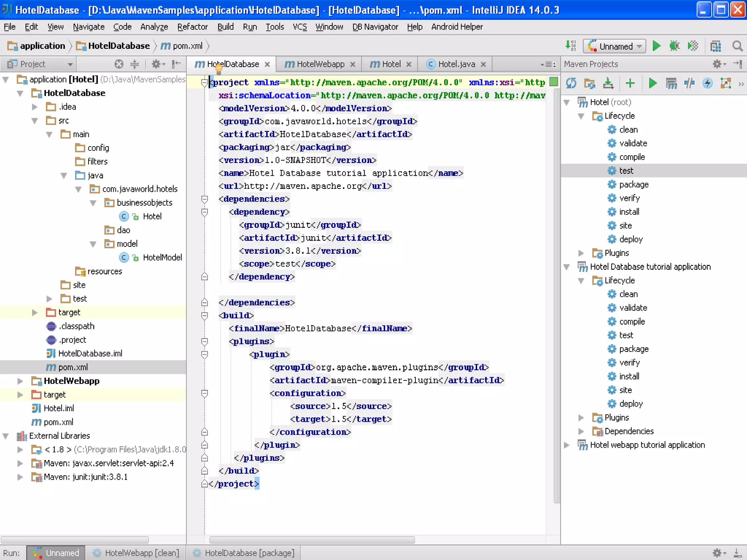747x560 pixels.
Task: Click the intention lightbulb in editor
Action: [x=218, y=68]
